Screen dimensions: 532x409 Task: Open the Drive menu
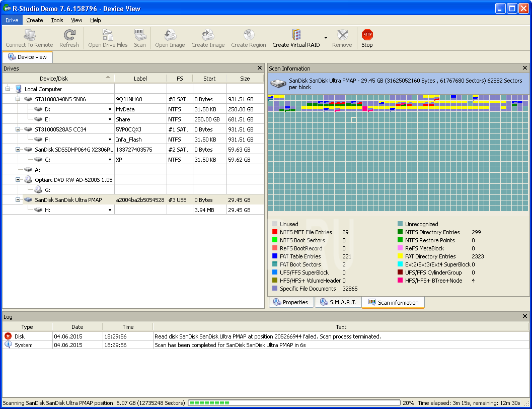tap(12, 20)
